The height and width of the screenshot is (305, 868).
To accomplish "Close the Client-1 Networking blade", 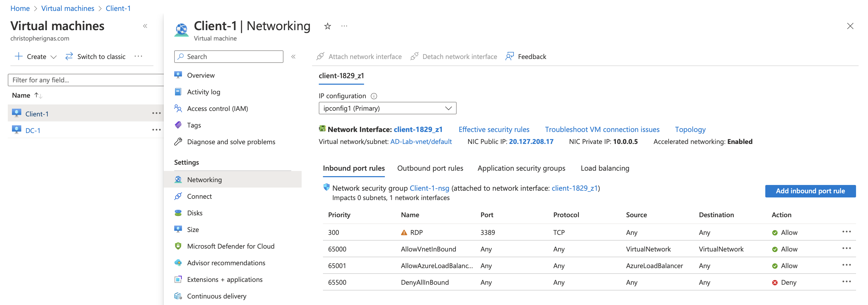I will pyautogui.click(x=850, y=26).
